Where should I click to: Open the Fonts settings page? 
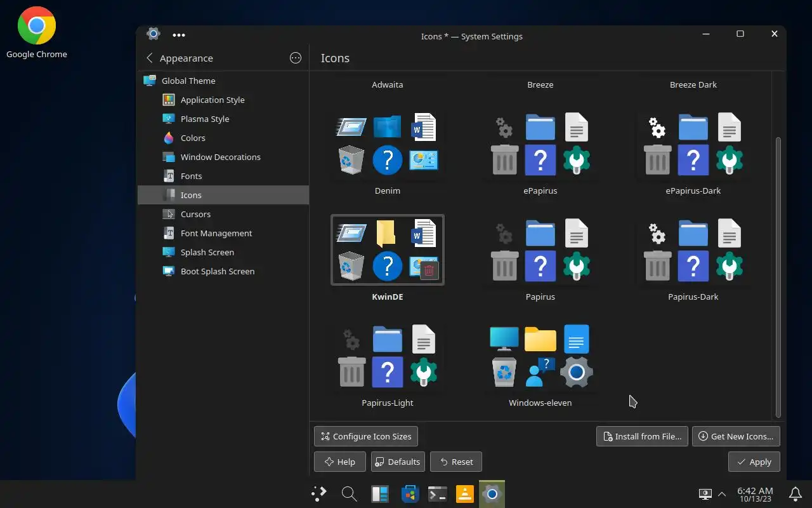(x=223, y=176)
